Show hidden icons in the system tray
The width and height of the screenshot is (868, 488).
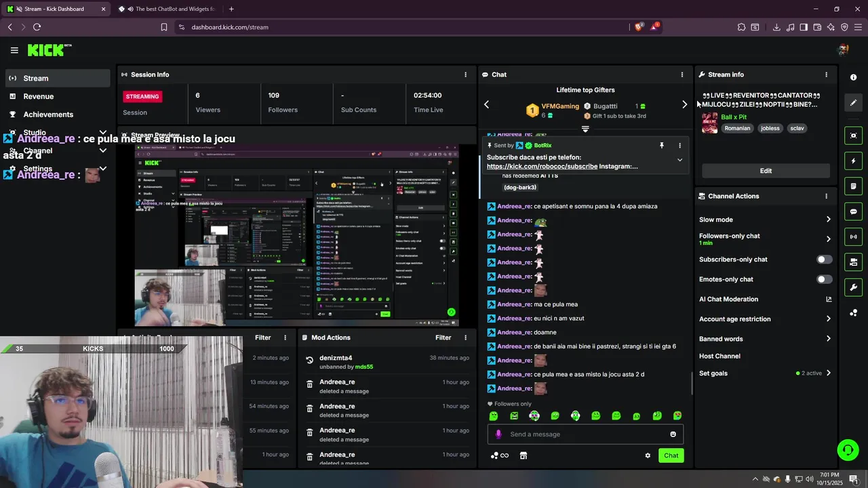(755, 479)
